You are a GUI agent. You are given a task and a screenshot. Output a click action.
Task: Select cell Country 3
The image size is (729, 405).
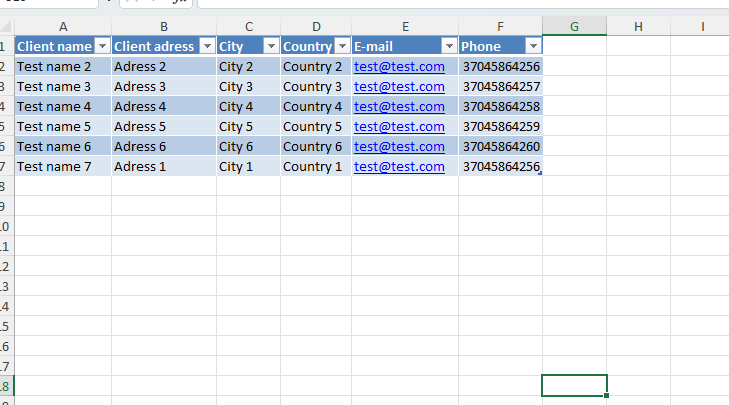point(316,86)
